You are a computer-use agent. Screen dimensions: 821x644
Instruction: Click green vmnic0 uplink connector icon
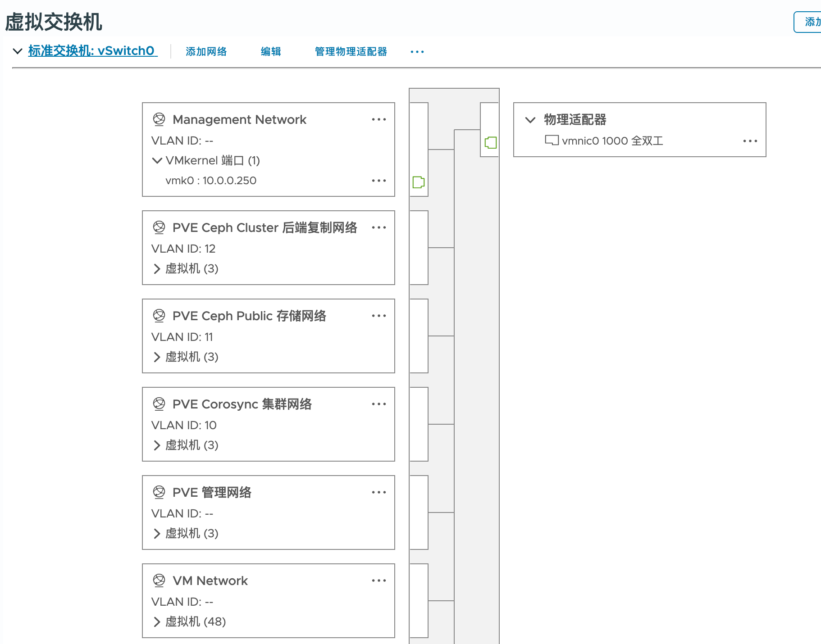click(x=491, y=143)
